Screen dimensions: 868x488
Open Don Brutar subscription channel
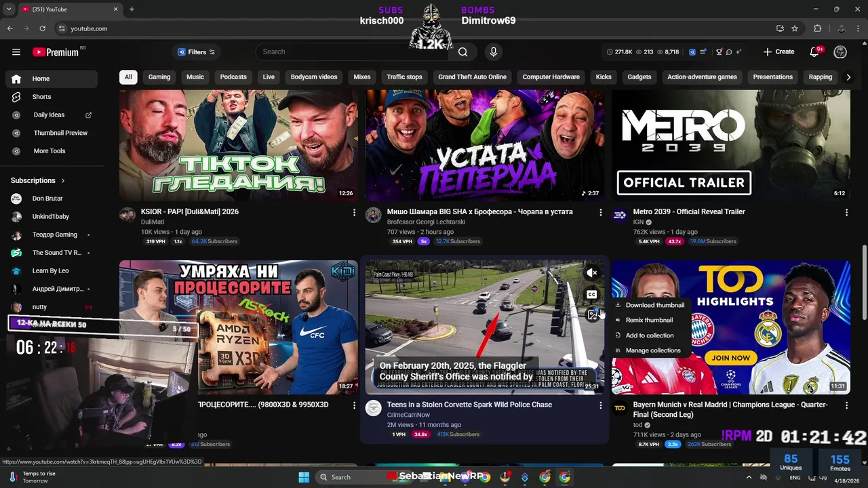52,199
